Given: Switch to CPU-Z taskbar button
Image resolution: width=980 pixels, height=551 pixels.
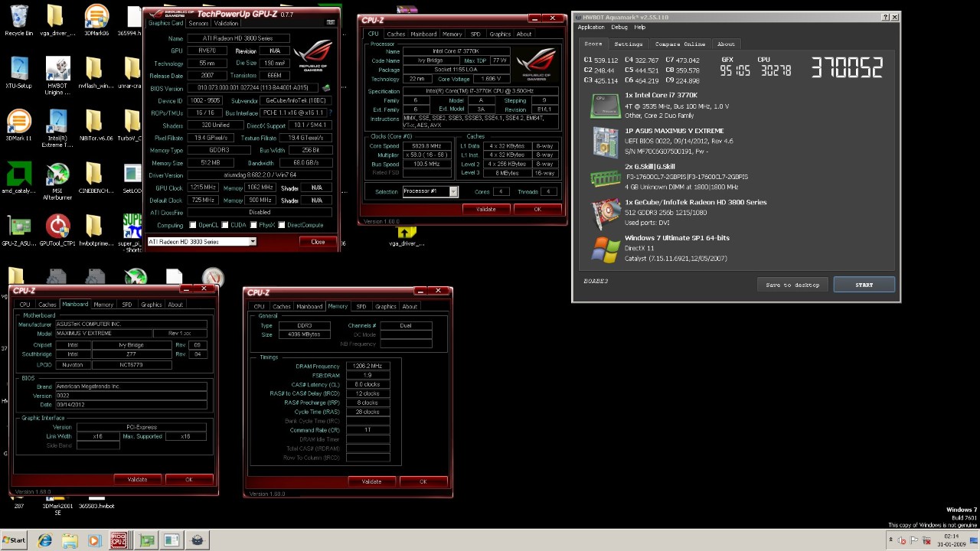Looking at the screenshot, I should coord(119,540).
